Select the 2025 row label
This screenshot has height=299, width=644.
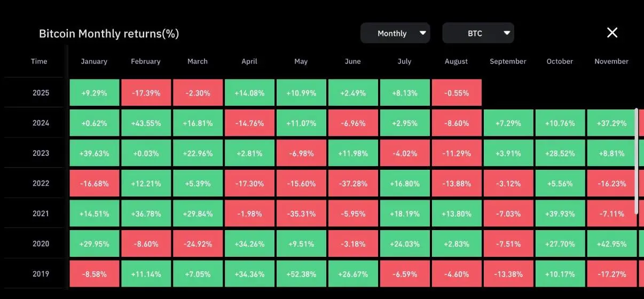point(41,93)
